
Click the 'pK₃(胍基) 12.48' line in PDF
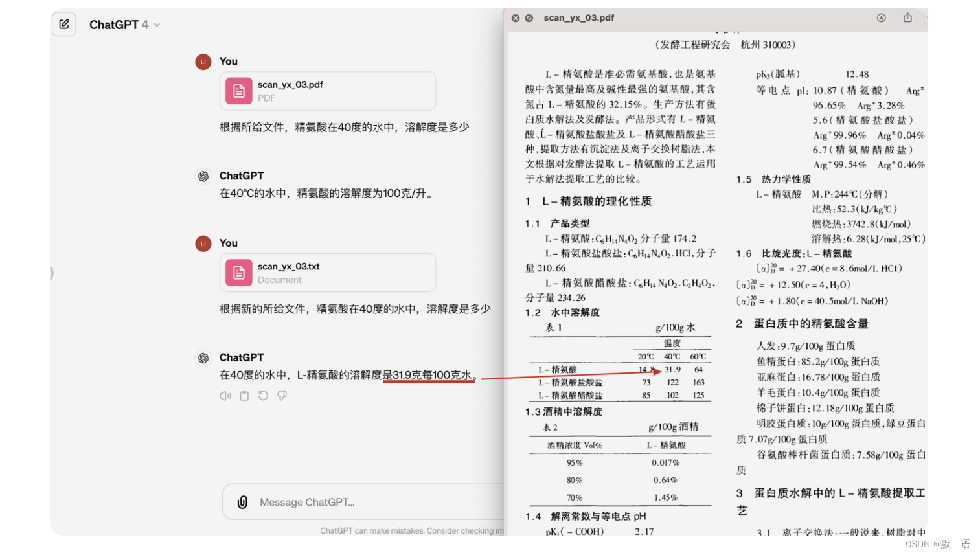pos(812,74)
